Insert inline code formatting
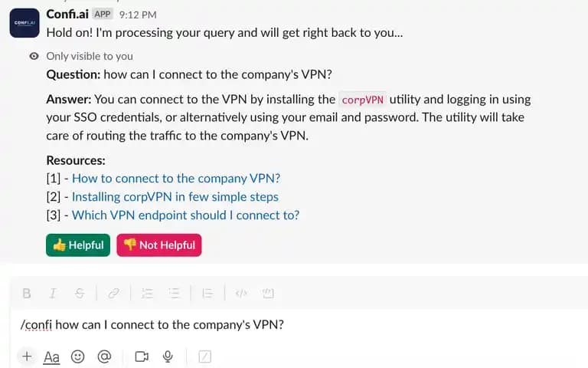This screenshot has height=368, width=588. [x=241, y=294]
